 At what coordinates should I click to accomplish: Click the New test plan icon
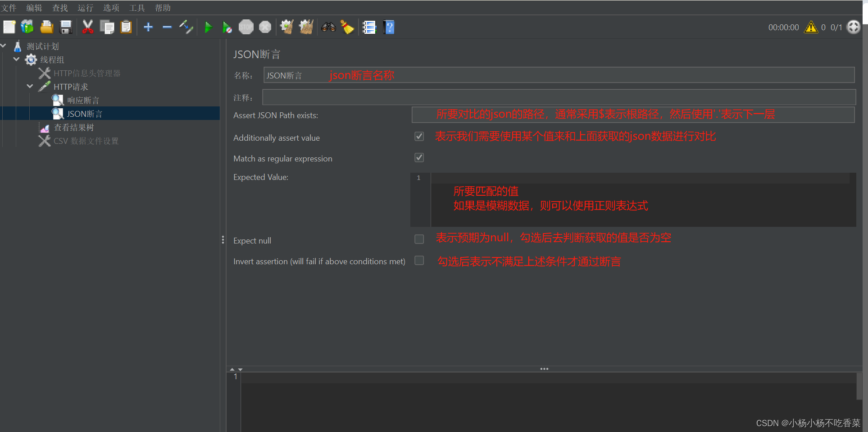point(9,27)
